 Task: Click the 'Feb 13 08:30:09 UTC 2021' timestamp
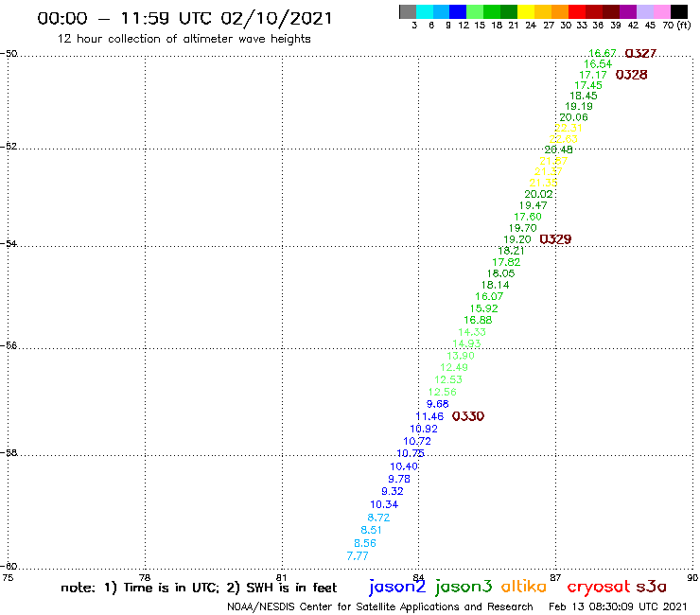618,606
